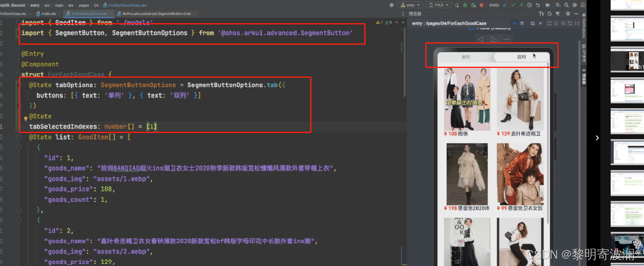Image resolution: width=644 pixels, height=266 pixels.
Task: Zoom out the preview with minus magnifier
Action: 556,23
